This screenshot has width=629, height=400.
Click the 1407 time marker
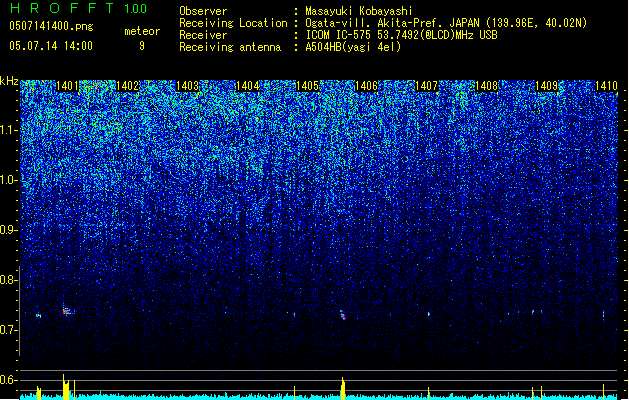pos(426,86)
